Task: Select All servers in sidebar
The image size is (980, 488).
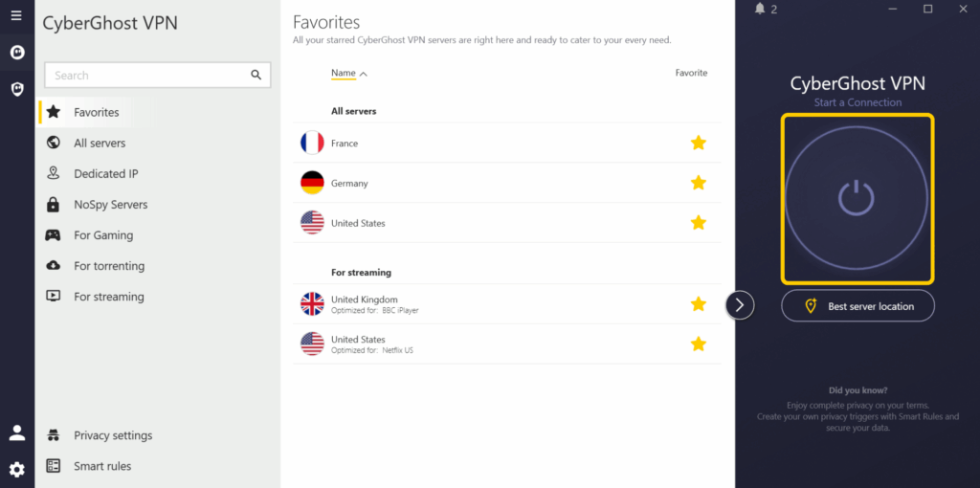Action: tap(100, 144)
